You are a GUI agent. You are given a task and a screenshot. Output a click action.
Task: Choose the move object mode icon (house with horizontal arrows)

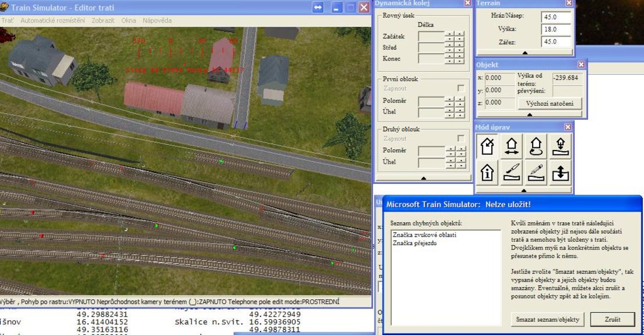pos(511,146)
